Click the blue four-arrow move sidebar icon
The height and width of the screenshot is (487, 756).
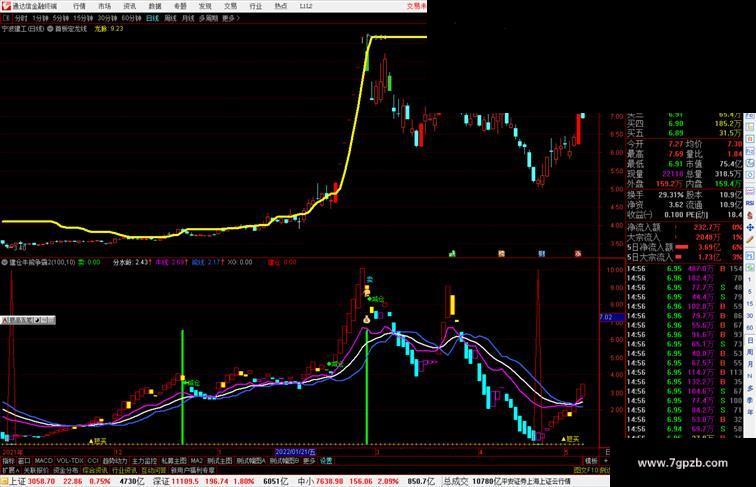(750, 227)
